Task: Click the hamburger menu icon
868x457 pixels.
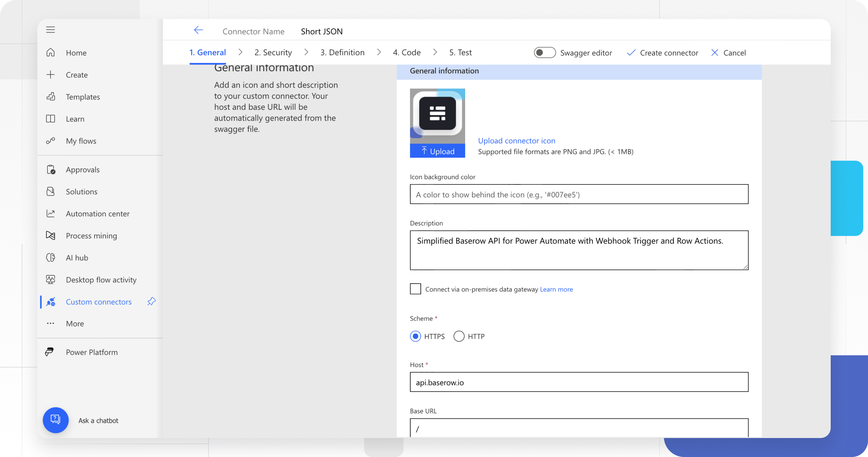Action: pyautogui.click(x=51, y=30)
